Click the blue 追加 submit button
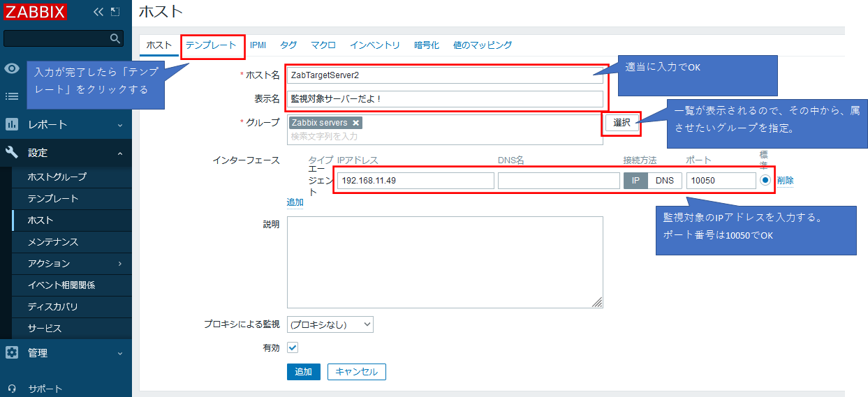 coord(304,372)
